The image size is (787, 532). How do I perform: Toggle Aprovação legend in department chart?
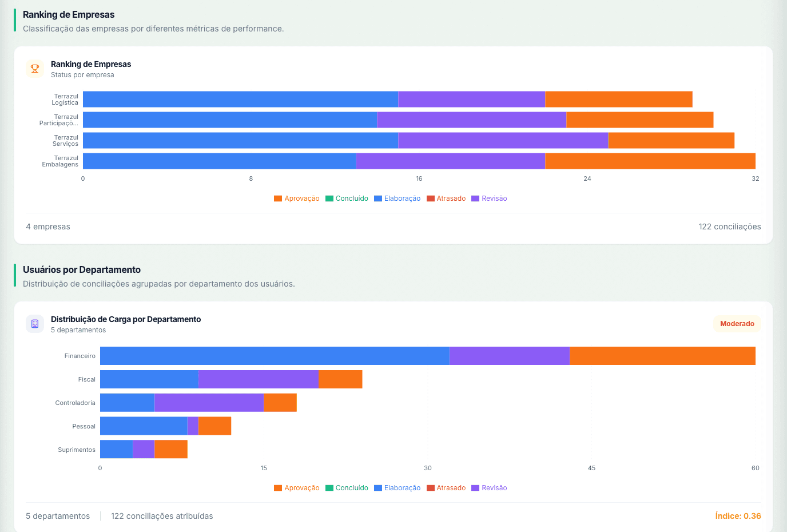coord(297,488)
